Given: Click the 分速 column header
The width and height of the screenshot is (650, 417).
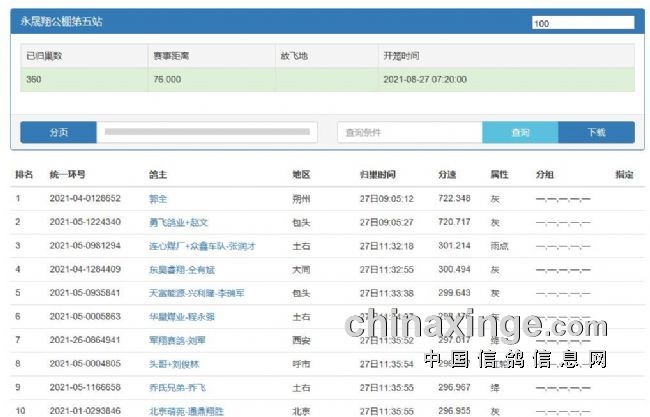Looking at the screenshot, I should [446, 174].
